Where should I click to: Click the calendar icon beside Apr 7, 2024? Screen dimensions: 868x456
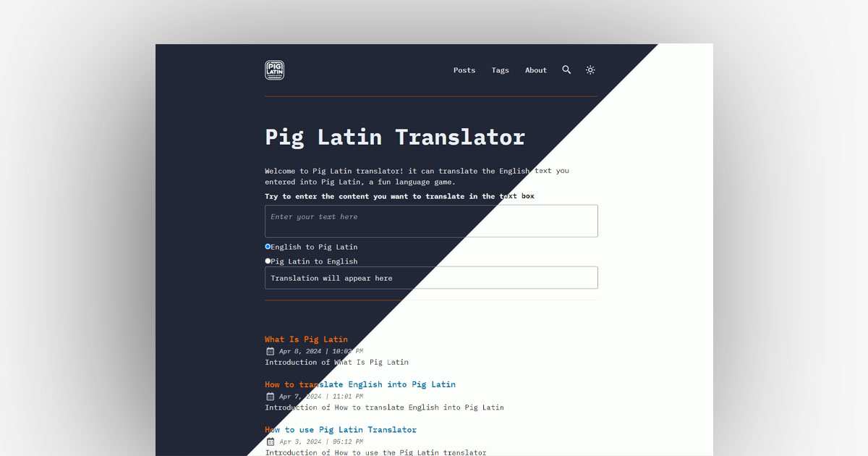[x=270, y=396]
